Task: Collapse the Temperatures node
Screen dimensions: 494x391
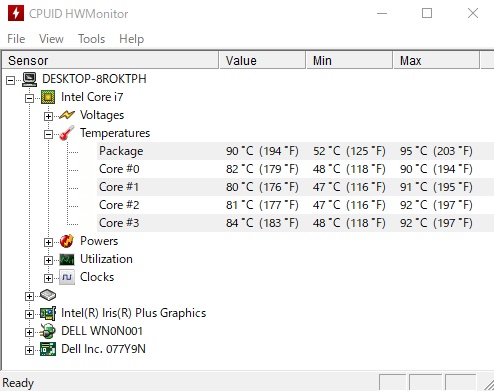Action: tap(48, 134)
